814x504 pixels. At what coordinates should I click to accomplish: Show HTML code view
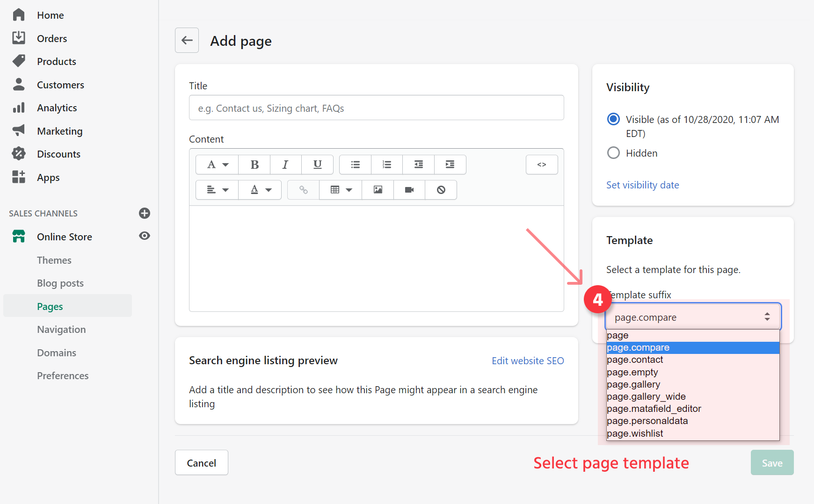click(x=542, y=165)
